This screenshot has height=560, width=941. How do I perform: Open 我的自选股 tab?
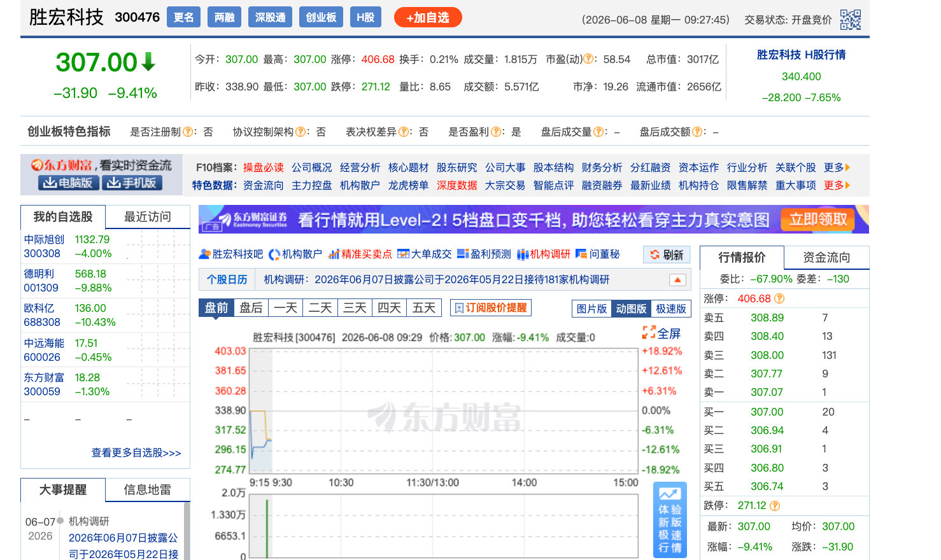63,217
